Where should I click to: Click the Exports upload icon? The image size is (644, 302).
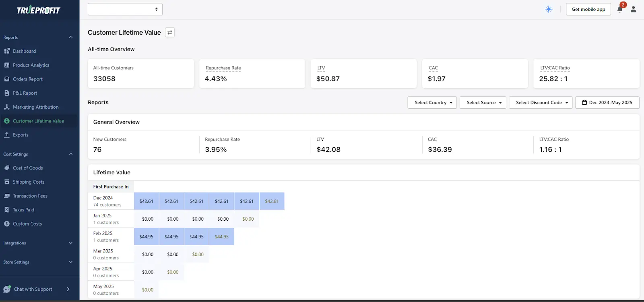click(7, 135)
